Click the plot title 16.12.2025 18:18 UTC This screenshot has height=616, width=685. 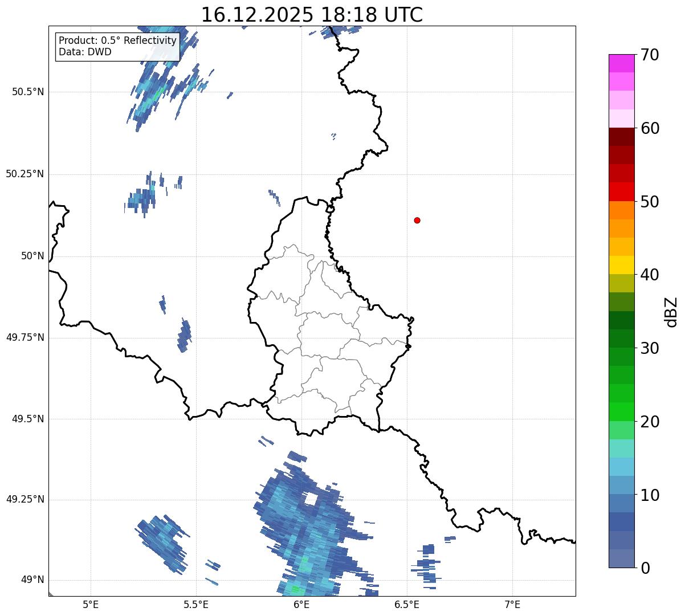312,15
